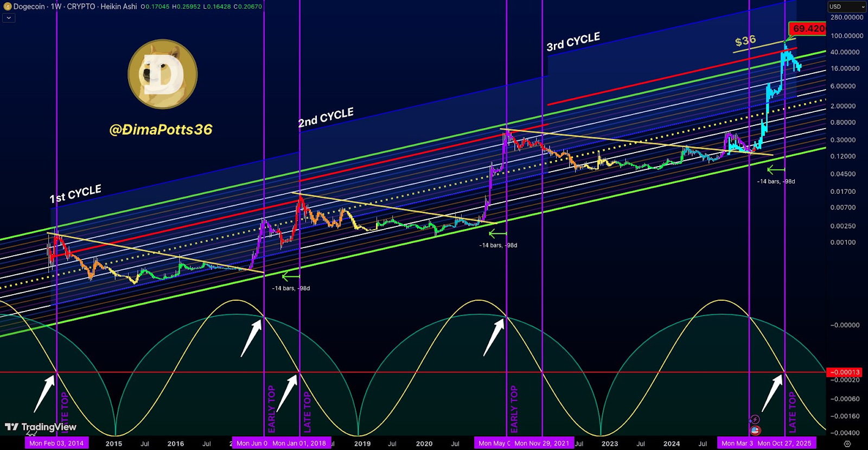The height and width of the screenshot is (450, 868).
Task: Click the US flag economic event icon
Action: click(755, 430)
